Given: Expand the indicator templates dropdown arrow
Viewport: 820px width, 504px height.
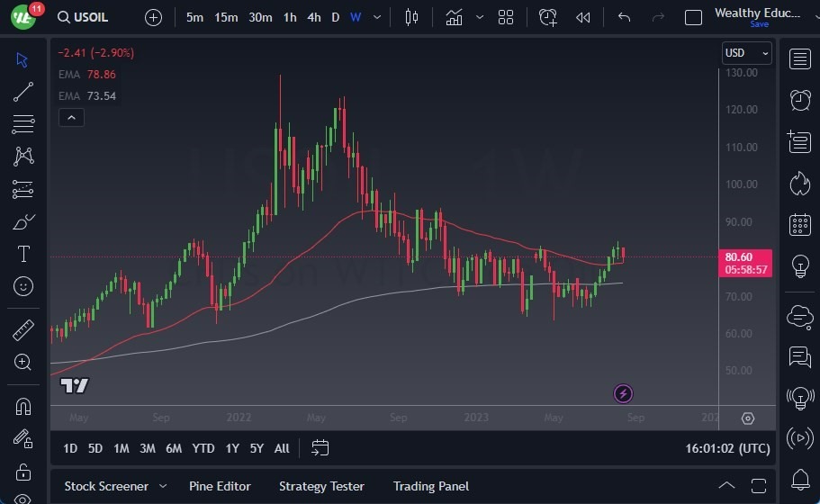Looking at the screenshot, I should click(x=480, y=17).
